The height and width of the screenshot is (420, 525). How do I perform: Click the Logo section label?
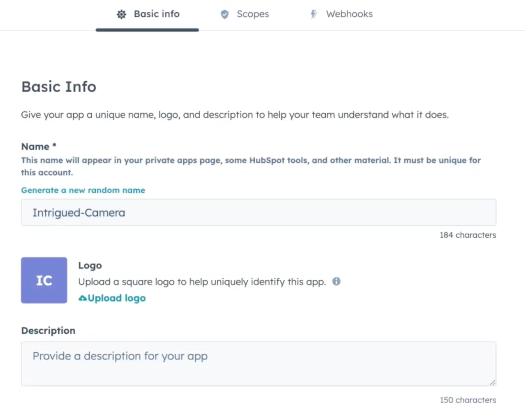click(90, 265)
